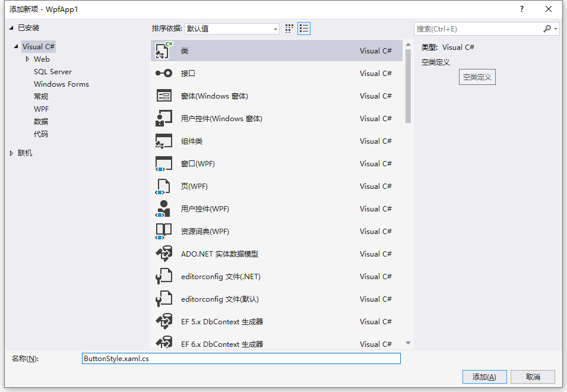567x392 pixels.
Task: Select the 代码 code category
Action: (x=41, y=134)
